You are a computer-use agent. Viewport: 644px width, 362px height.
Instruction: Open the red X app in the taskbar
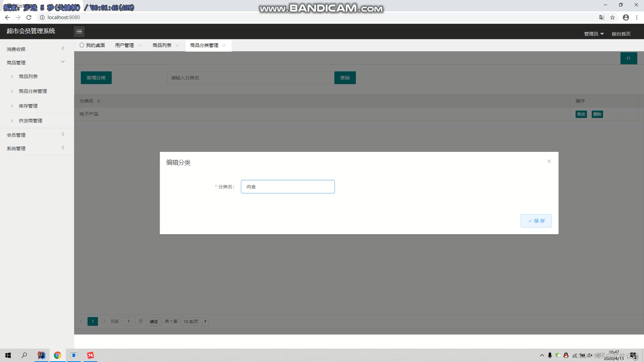[91, 355]
